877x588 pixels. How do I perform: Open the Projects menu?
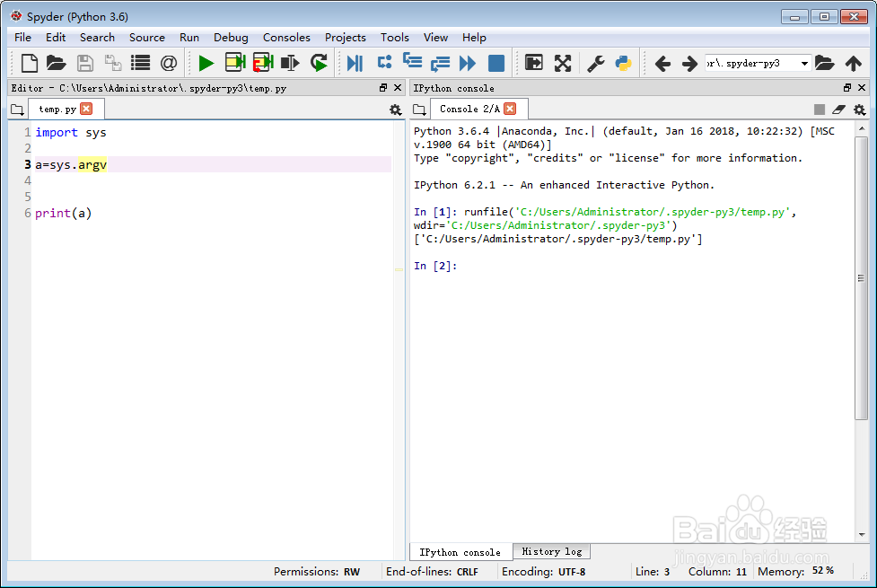[345, 38]
